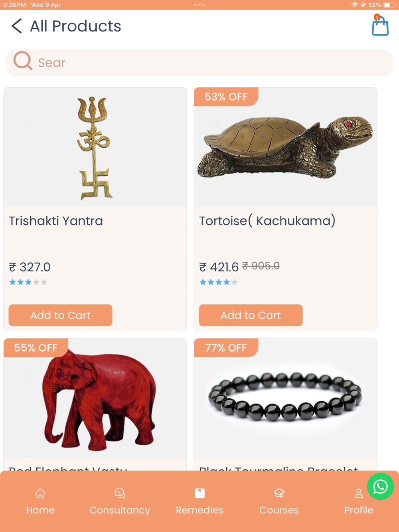Switch to the Remedies tab
The image size is (399, 532).
tap(199, 501)
